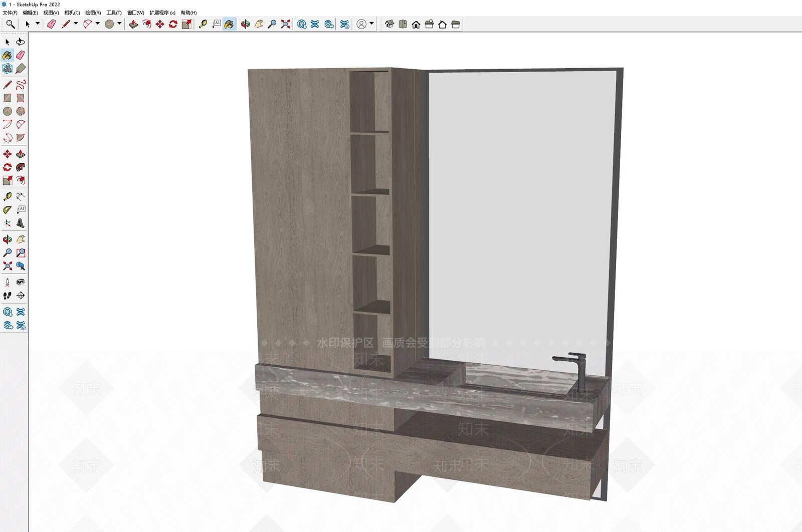802x532 pixels.
Task: Choose the Polygon tool in the left palette
Action: [x=21, y=111]
